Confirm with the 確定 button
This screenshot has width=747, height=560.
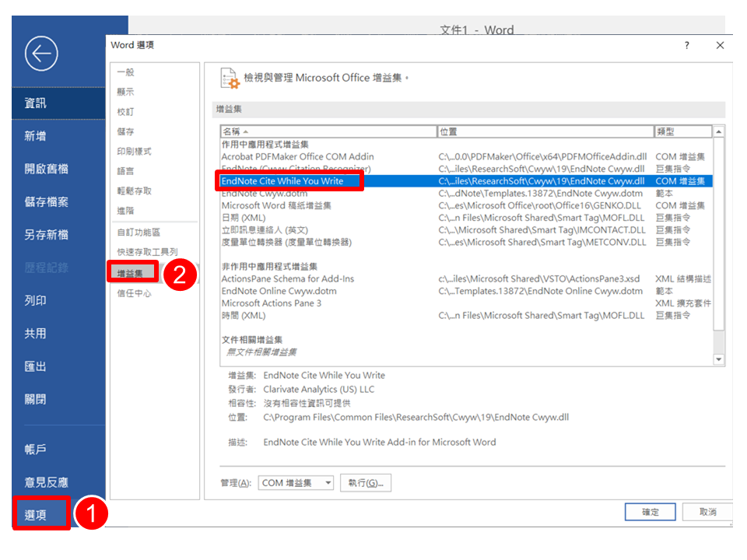point(650,512)
